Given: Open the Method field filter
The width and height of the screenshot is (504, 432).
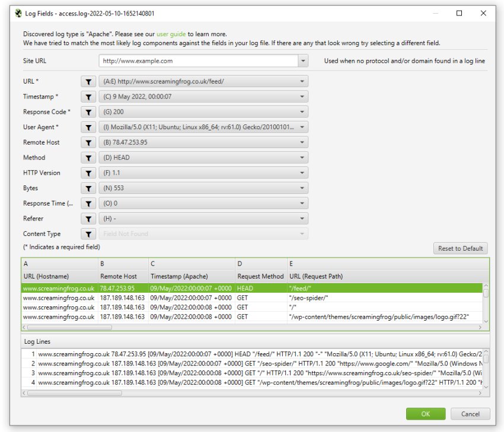Looking at the screenshot, I should pos(88,158).
